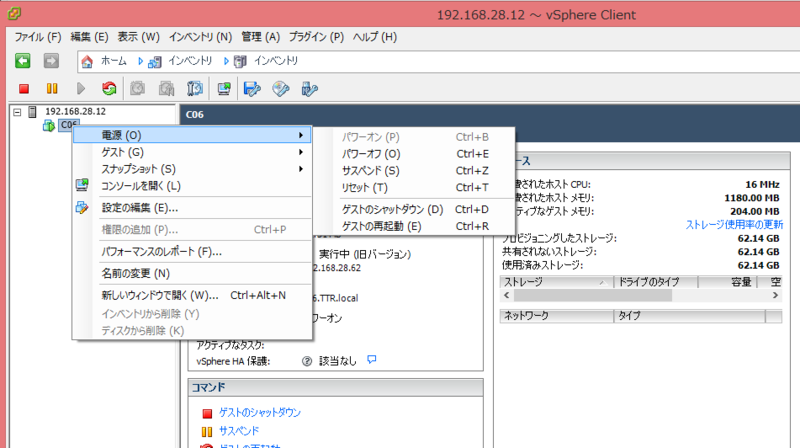Click the console icon in context menu
The height and width of the screenshot is (448, 800).
tap(82, 185)
